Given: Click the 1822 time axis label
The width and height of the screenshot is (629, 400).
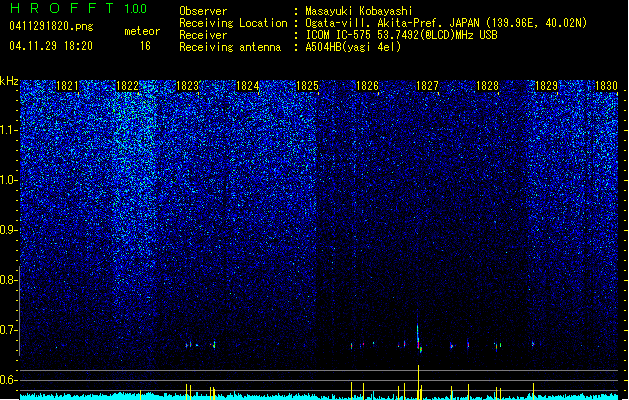Looking at the screenshot, I should pos(127,86).
